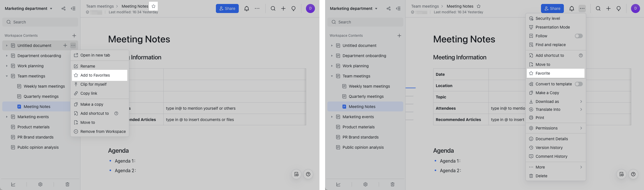Click Remove from Workspace
The image size is (644, 190).
[103, 131]
